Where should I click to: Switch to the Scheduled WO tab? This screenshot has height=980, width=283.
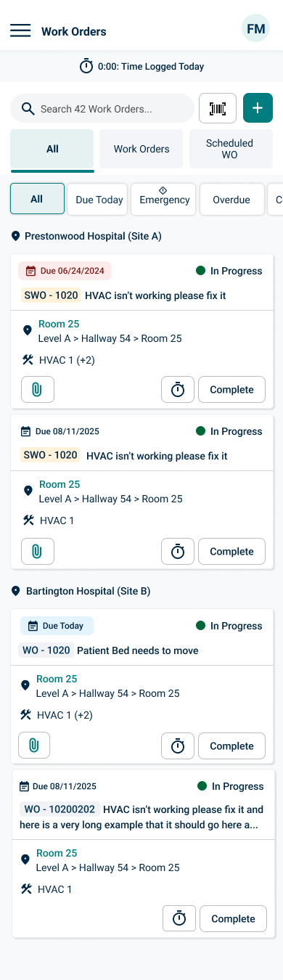click(229, 149)
